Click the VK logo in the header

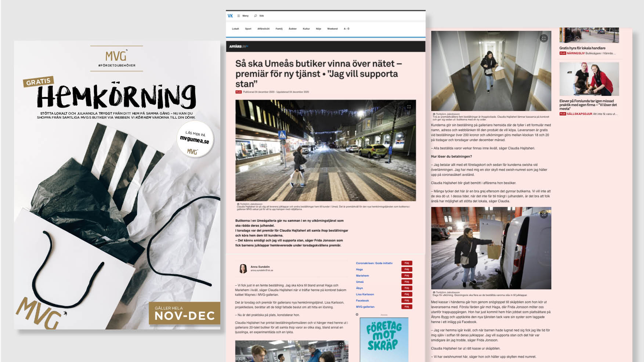[x=230, y=16]
